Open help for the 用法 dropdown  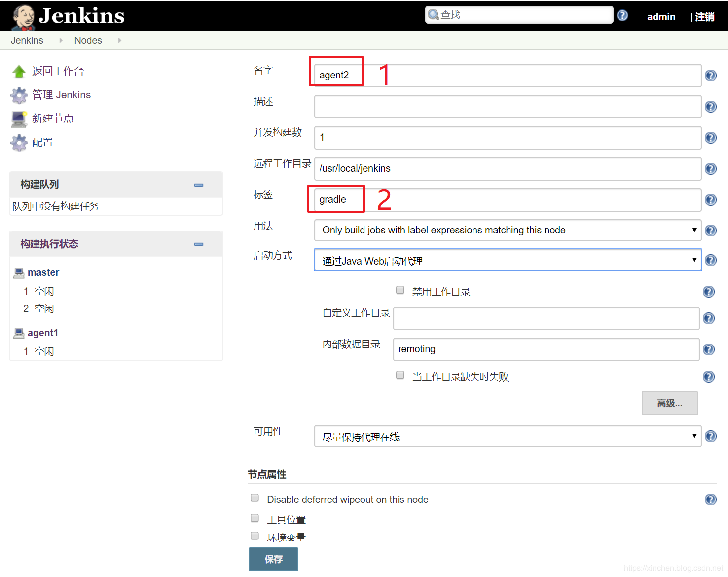pyautogui.click(x=711, y=231)
